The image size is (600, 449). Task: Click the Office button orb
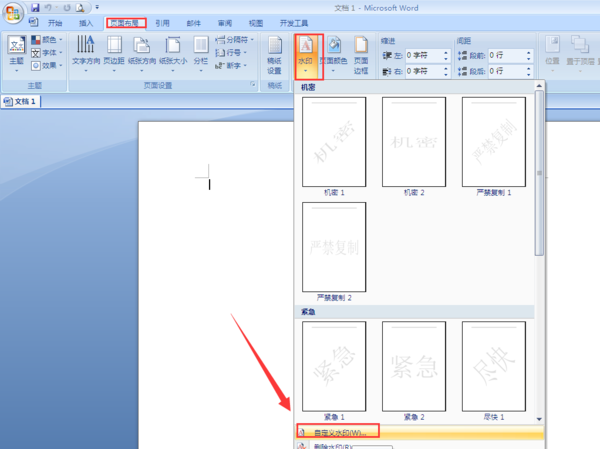tap(13, 13)
